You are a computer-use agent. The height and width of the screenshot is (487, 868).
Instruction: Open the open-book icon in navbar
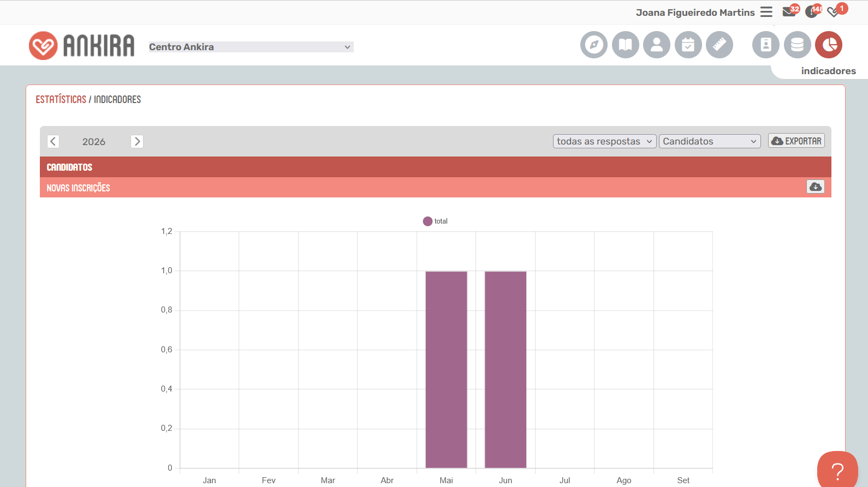click(626, 45)
